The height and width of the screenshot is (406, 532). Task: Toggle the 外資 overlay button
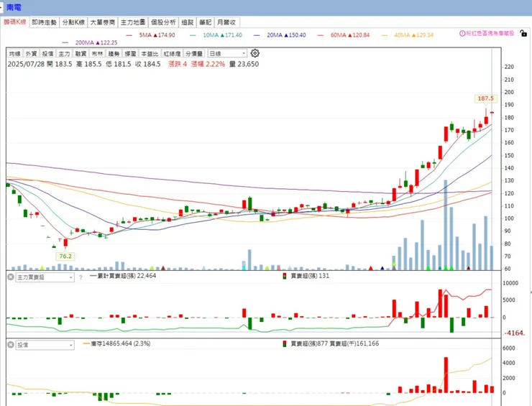[x=31, y=54]
